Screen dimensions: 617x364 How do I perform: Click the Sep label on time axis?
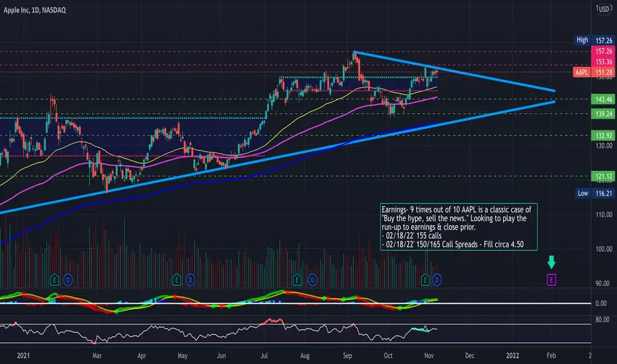[347, 355]
